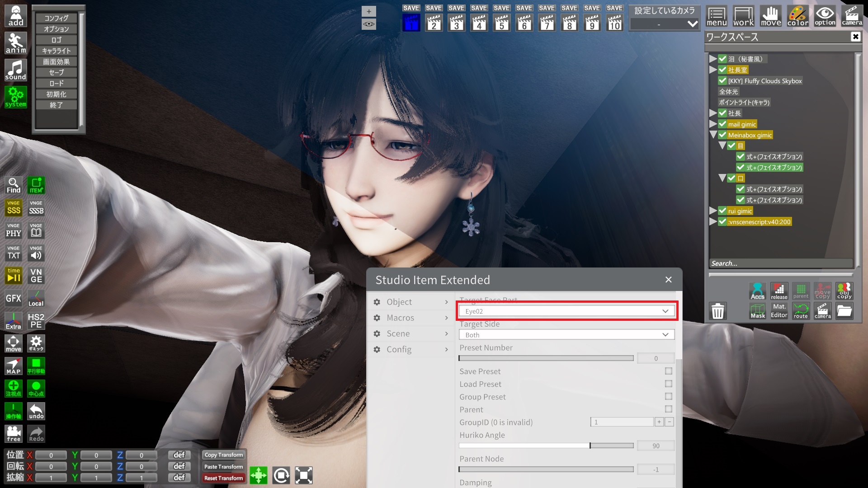Expand the vnscenescript tree node
This screenshot has width=868, height=488.
713,221
